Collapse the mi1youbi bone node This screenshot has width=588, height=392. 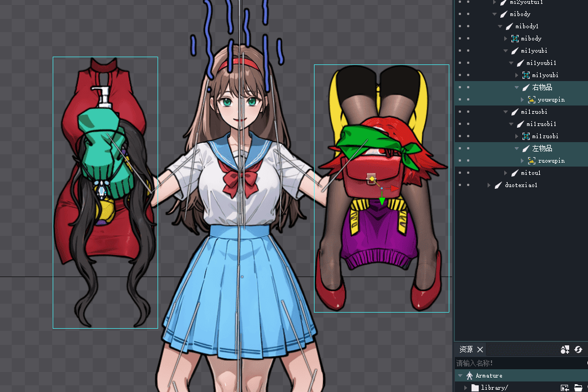505,51
